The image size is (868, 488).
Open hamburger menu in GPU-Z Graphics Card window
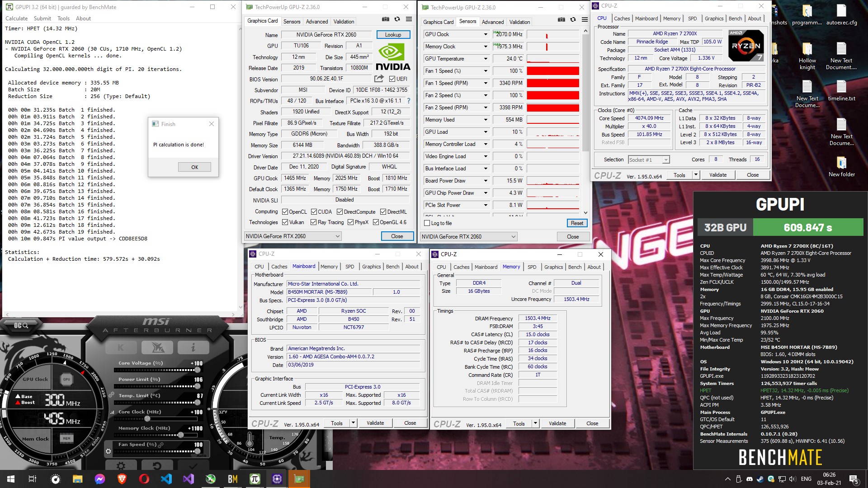coord(409,19)
